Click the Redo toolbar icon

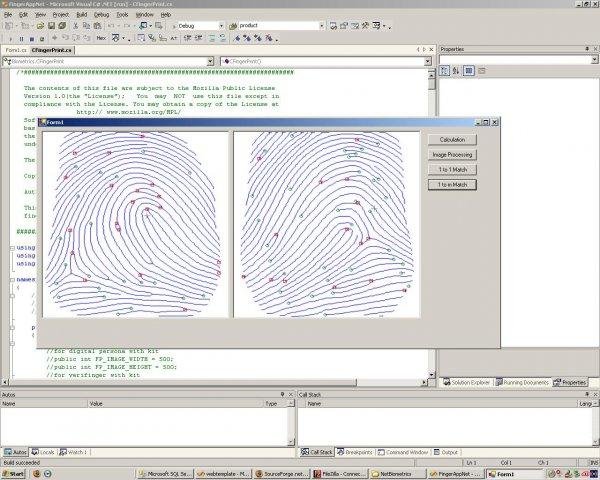click(127, 26)
